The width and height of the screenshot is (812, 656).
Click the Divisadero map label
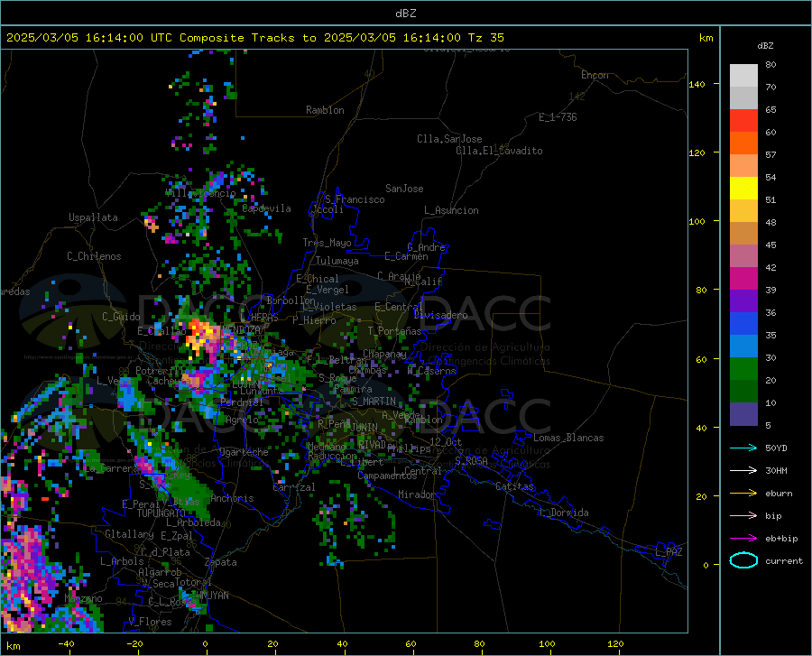click(x=440, y=315)
